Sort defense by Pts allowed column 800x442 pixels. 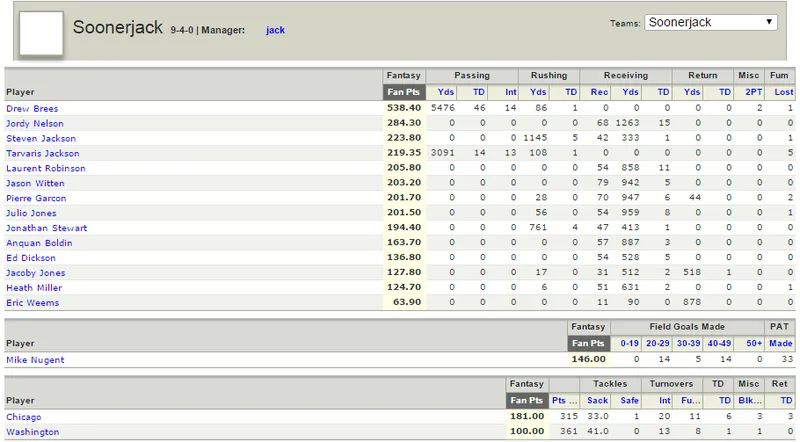pyautogui.click(x=565, y=401)
